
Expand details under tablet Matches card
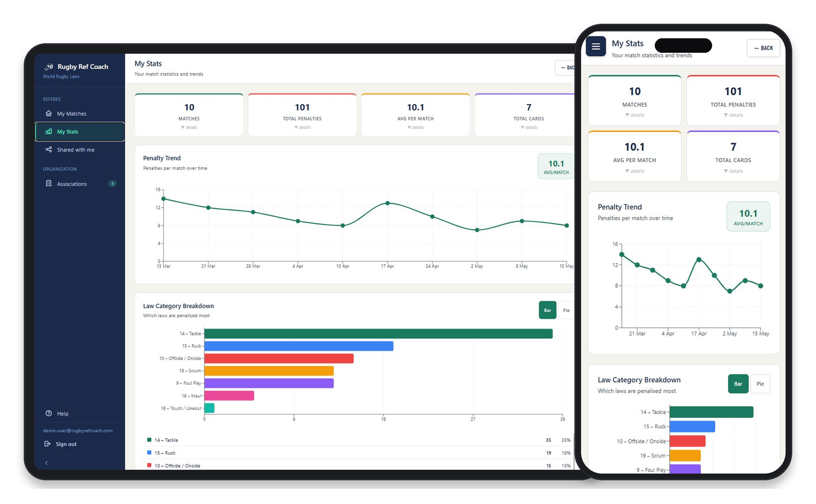pyautogui.click(x=189, y=127)
